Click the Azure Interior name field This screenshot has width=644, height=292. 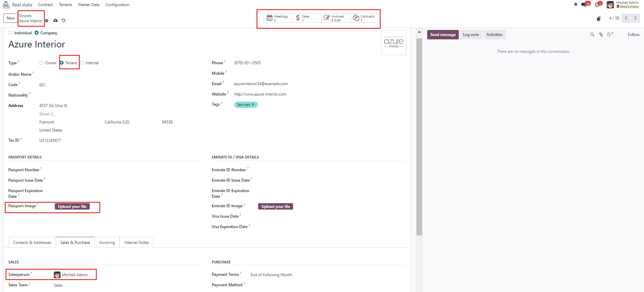pos(193,44)
